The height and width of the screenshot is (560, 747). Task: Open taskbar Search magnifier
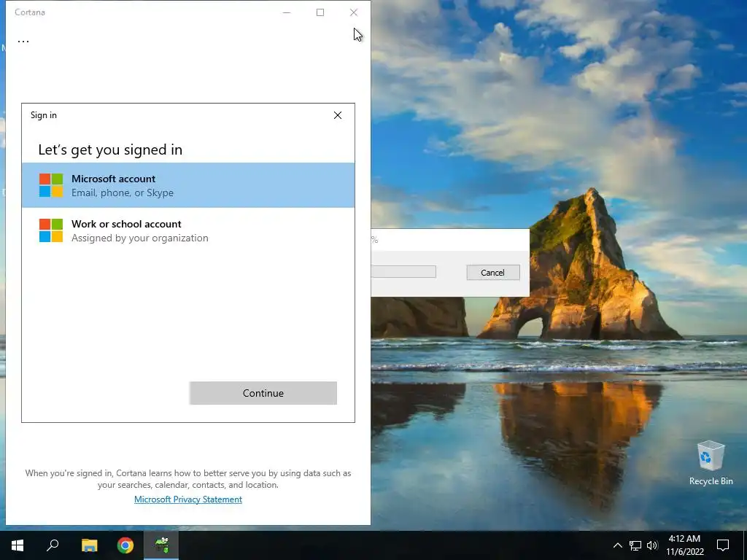tap(53, 545)
